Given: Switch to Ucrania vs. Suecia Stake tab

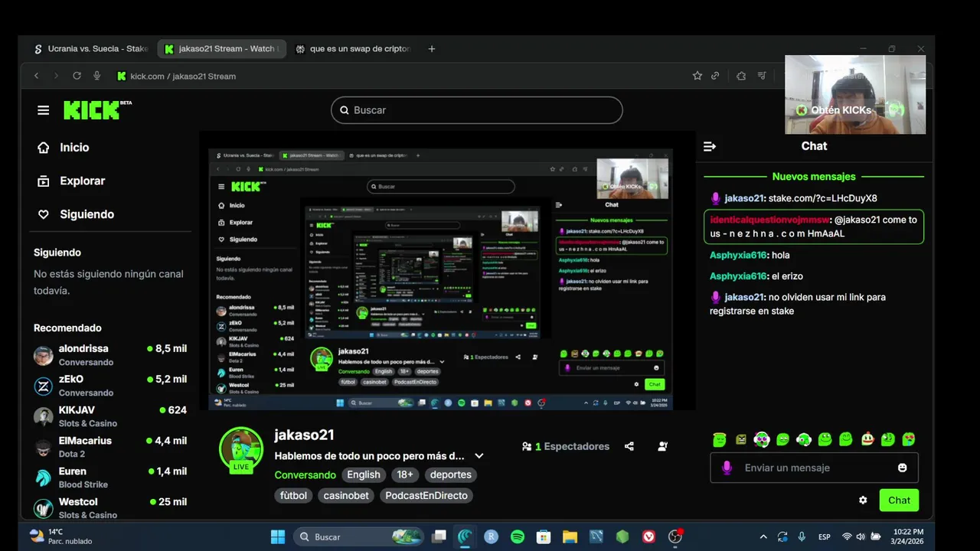Looking at the screenshot, I should click(x=90, y=48).
